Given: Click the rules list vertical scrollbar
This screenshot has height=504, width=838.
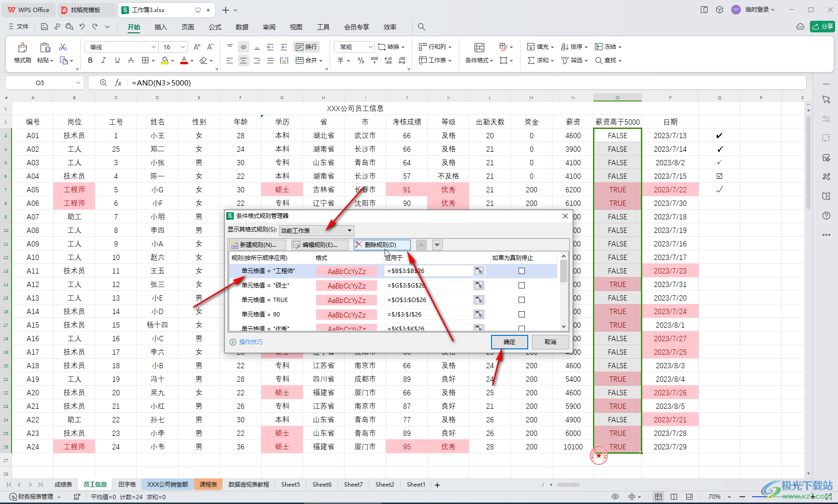Looking at the screenshot, I should [563, 291].
